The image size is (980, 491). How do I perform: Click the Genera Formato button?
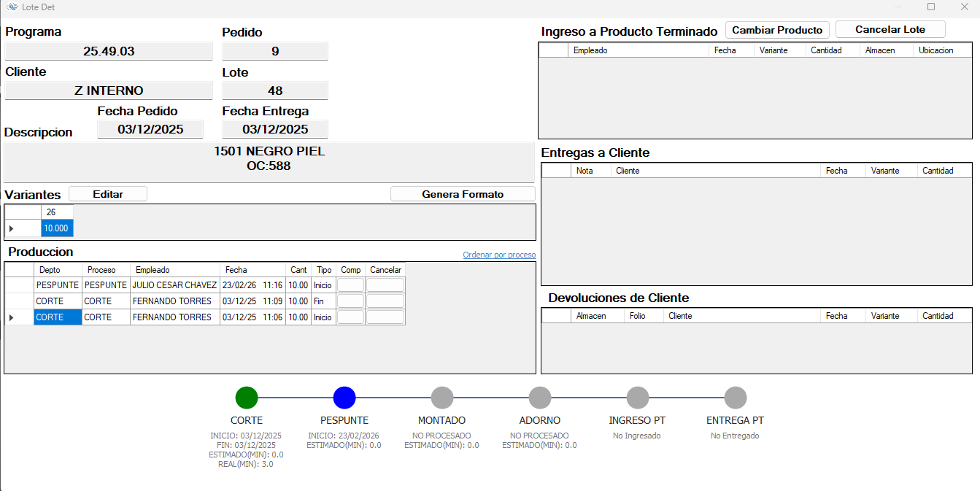463,194
